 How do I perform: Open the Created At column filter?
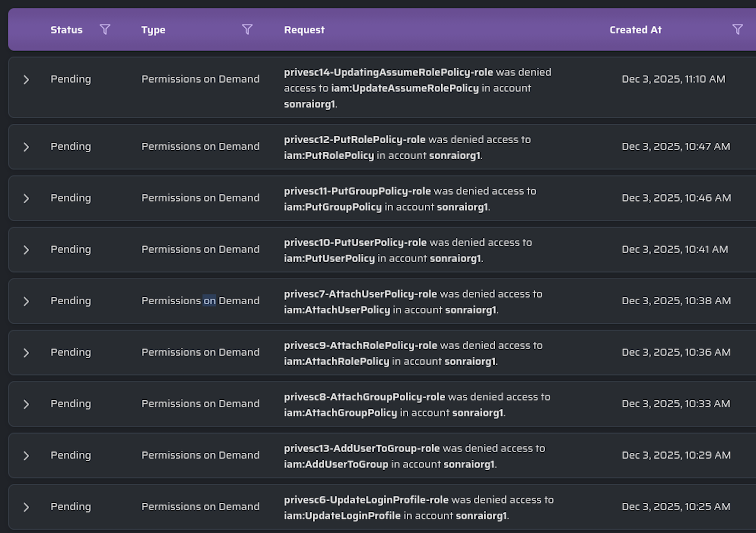(x=737, y=30)
